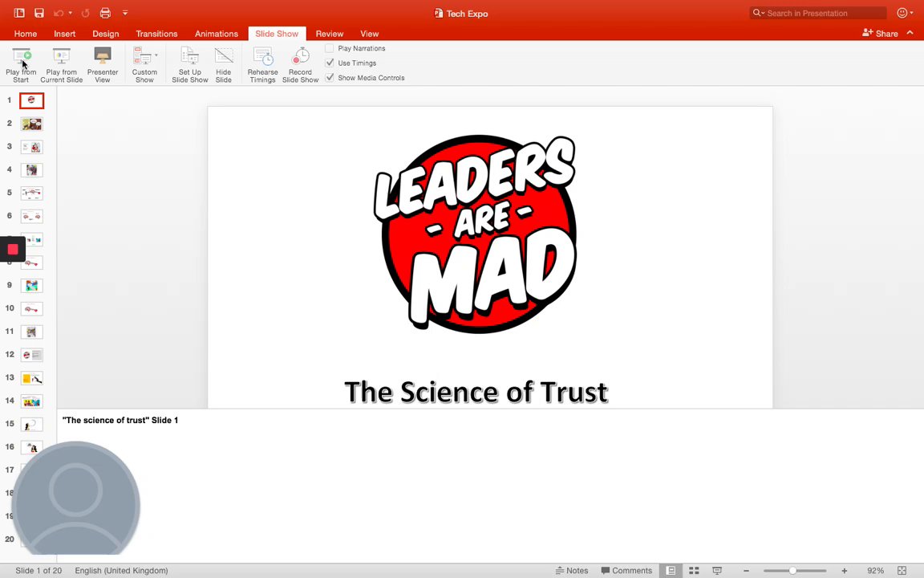The width and height of the screenshot is (924, 578).
Task: Start slideshow with Play from Start
Action: tap(21, 65)
